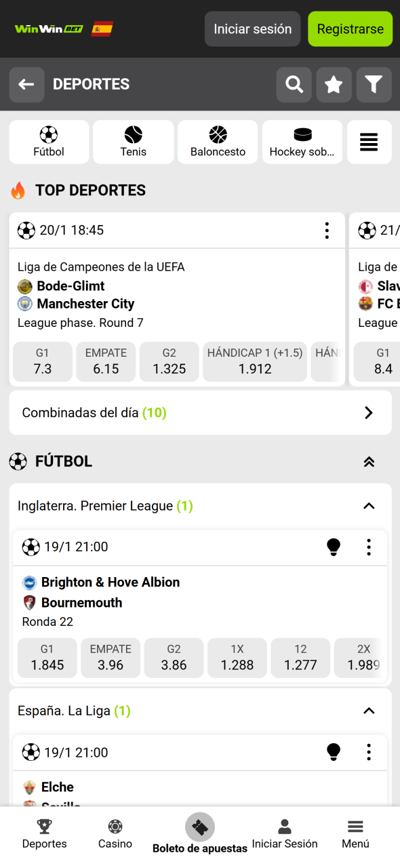
Task: Select the Tenis sport icon
Action: pos(133,142)
